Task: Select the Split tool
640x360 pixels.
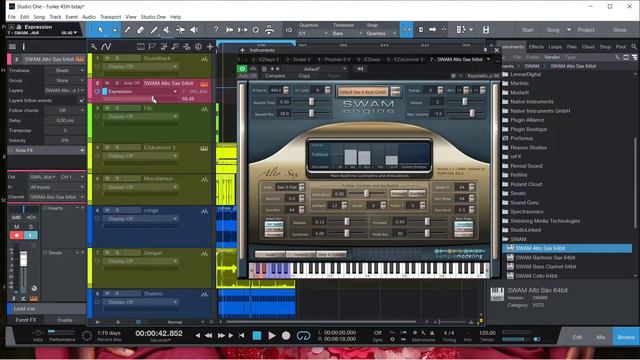Action: point(127,30)
